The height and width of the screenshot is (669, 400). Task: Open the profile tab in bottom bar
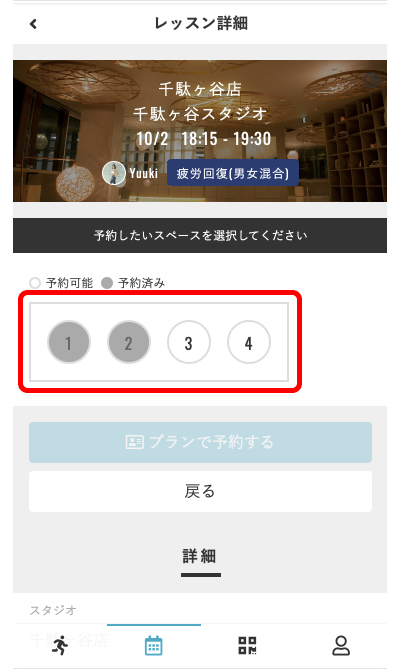pyautogui.click(x=341, y=645)
